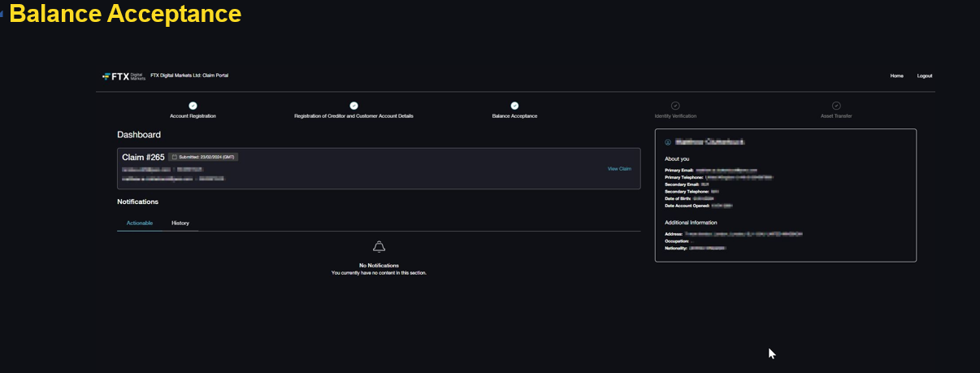Open the History notifications tab
The height and width of the screenshot is (373, 980).
pyautogui.click(x=180, y=223)
